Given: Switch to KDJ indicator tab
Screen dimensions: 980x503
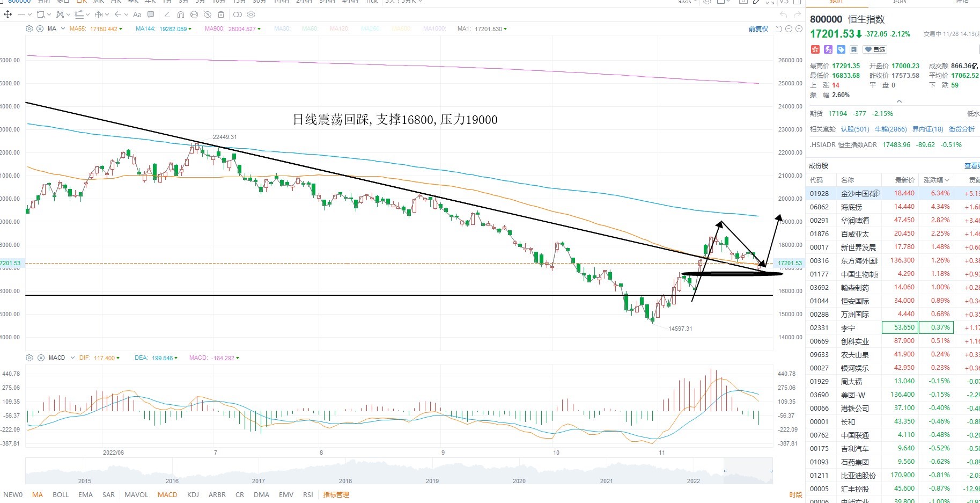Looking at the screenshot, I should pos(193,494).
